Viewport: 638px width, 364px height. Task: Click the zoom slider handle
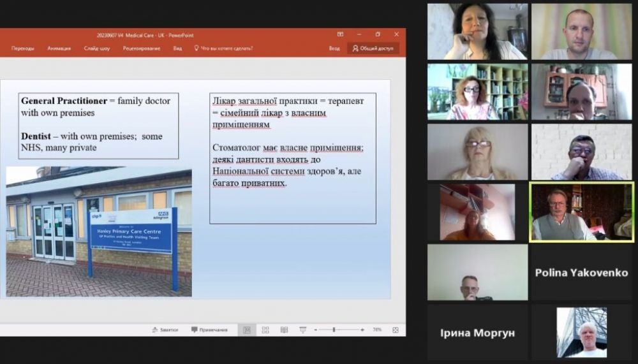pyautogui.click(x=334, y=330)
